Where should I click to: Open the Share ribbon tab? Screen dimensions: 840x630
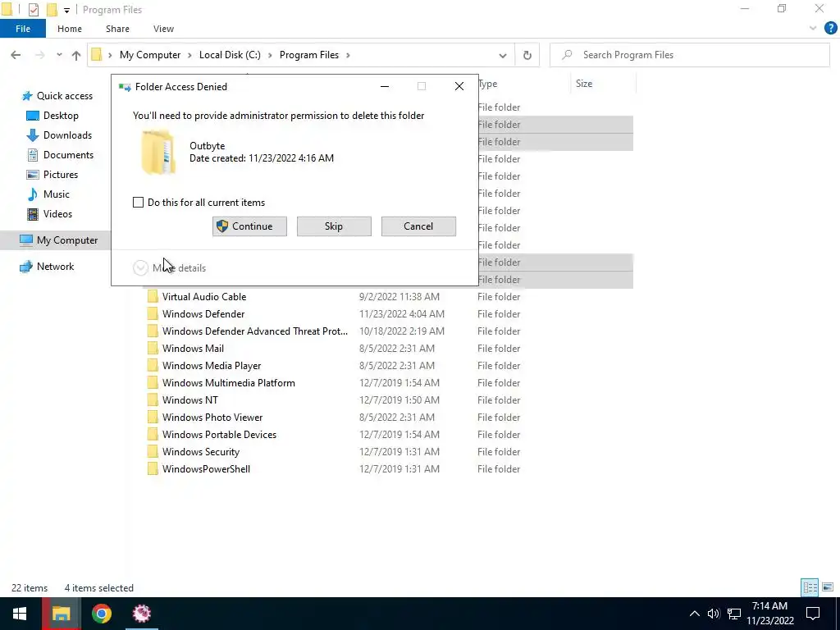(117, 29)
